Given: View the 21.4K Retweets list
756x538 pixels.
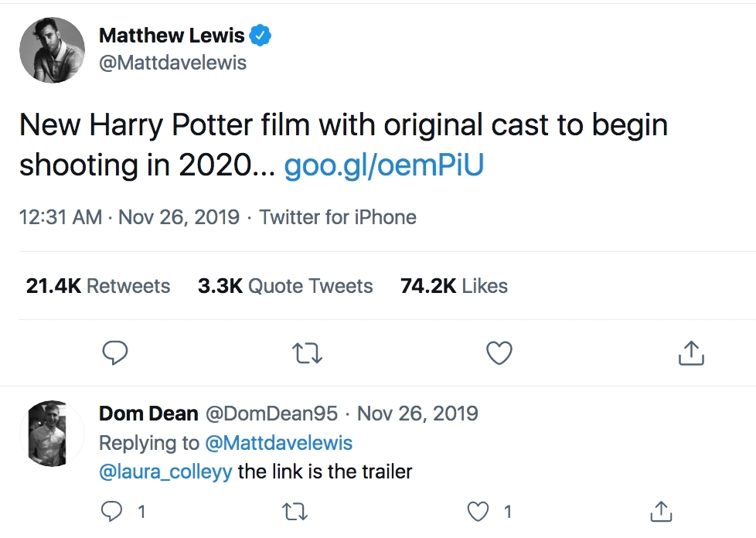Looking at the screenshot, I should (x=98, y=286).
